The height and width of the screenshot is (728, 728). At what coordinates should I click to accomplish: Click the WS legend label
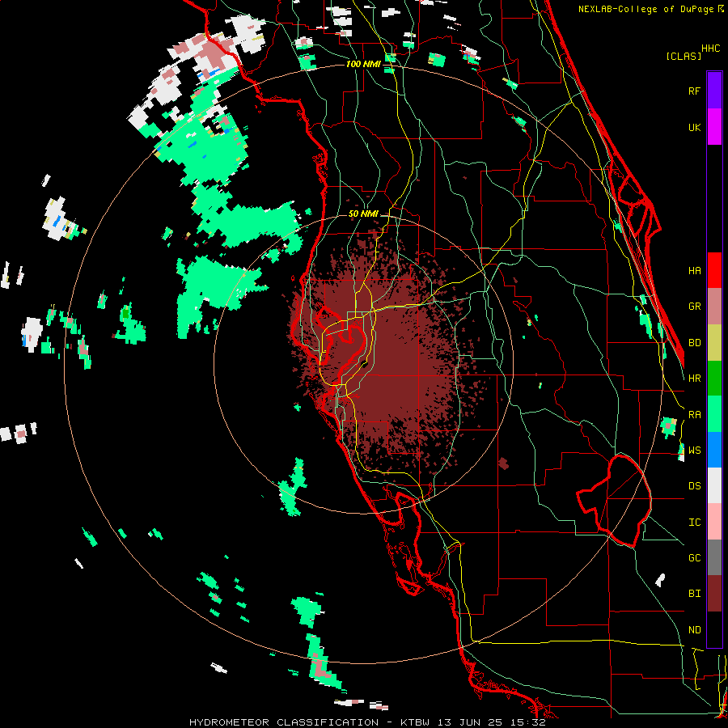pyautogui.click(x=694, y=450)
